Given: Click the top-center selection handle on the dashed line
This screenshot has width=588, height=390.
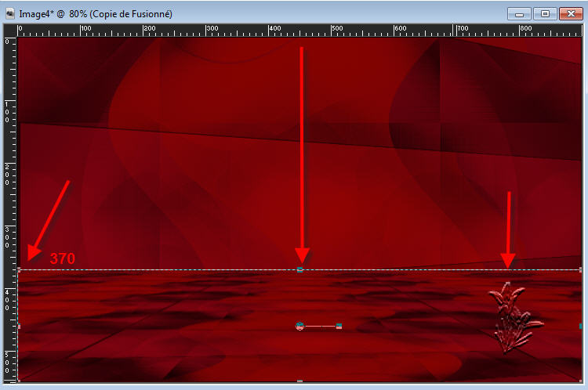Looking at the screenshot, I should 300,269.
